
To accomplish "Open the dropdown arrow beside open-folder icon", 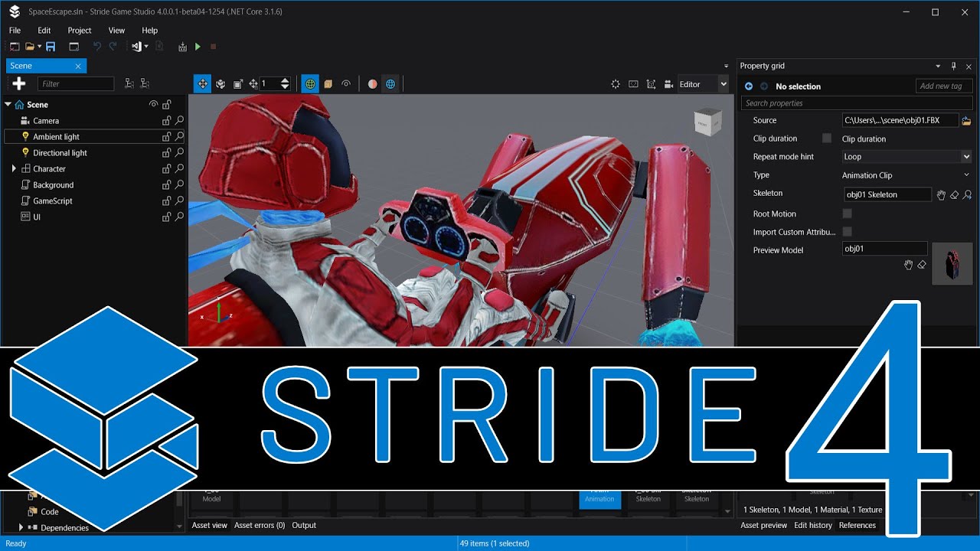I will [39, 47].
